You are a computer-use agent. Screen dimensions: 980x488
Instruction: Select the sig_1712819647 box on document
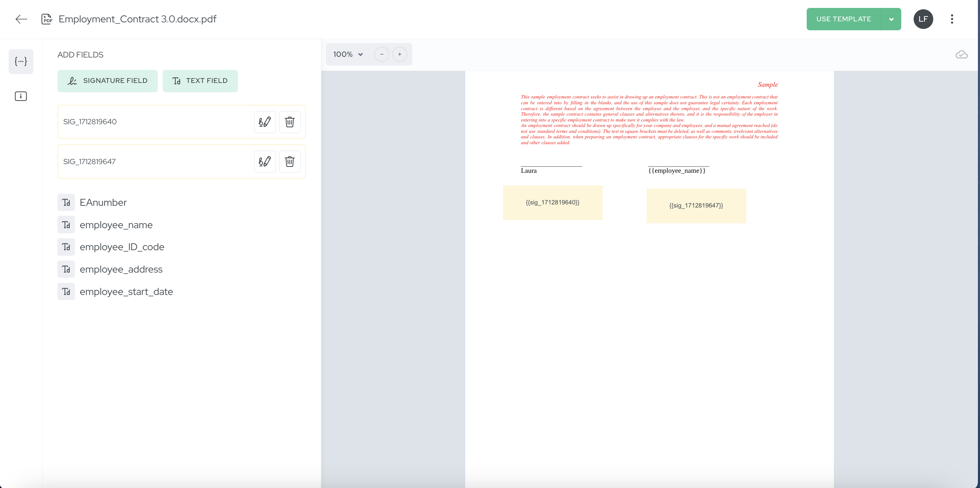[696, 205]
